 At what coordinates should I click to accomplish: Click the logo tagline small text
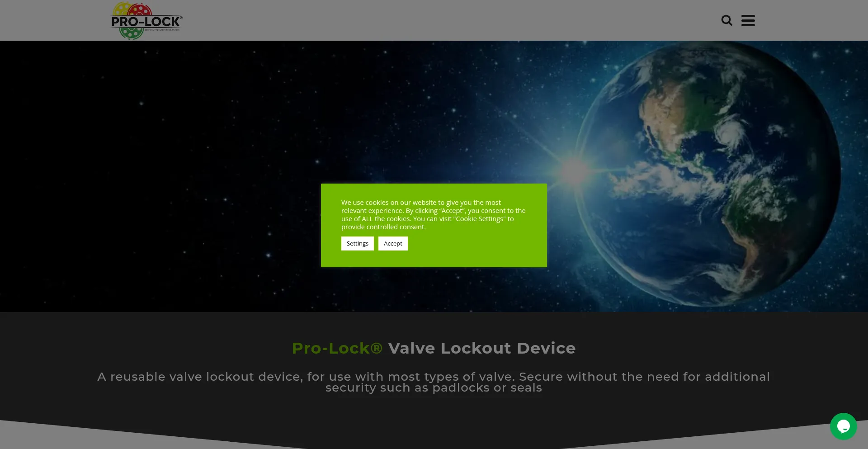[162, 30]
